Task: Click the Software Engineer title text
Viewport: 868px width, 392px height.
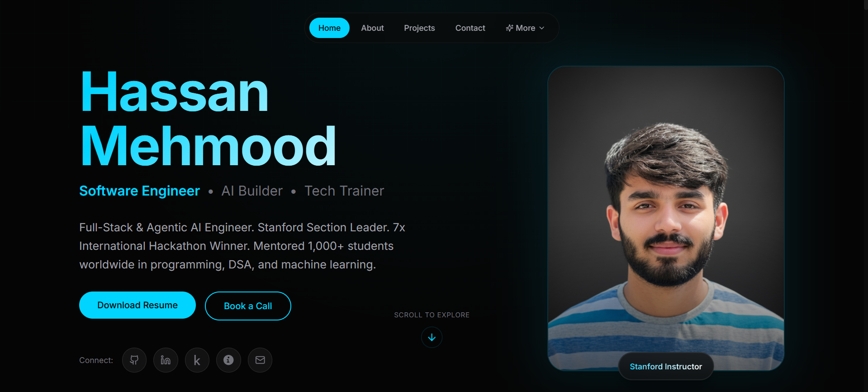Action: [139, 191]
